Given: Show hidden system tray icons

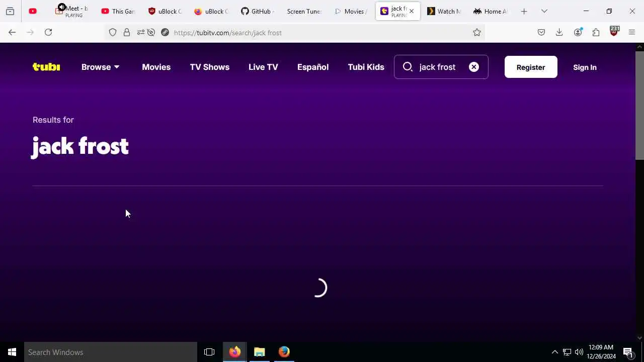Looking at the screenshot, I should coord(554,352).
